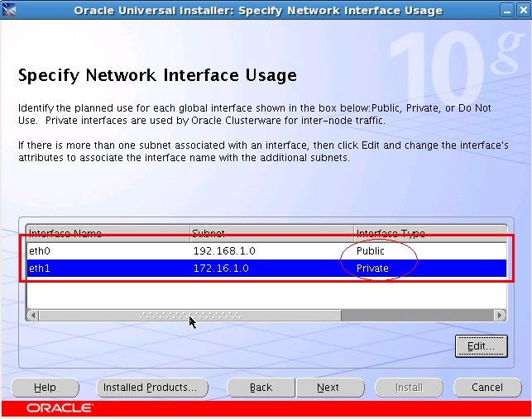
Task: Select the eth0 interface name cell
Action: (x=108, y=251)
